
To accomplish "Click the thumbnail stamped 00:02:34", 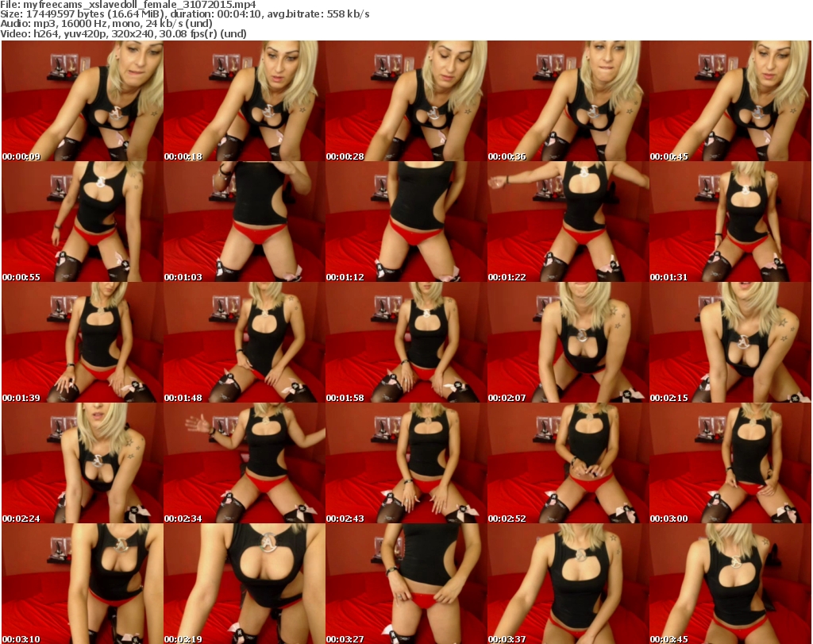I will click(245, 463).
